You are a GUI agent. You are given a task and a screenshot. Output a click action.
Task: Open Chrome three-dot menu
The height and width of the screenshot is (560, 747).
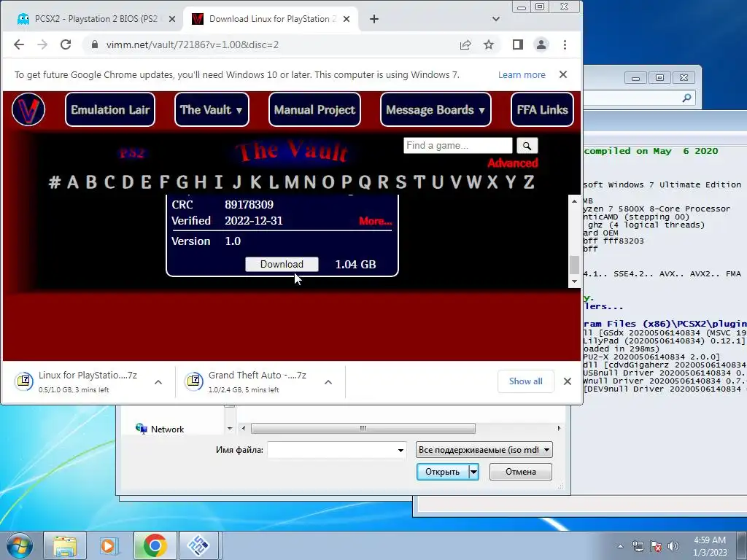pos(565,44)
